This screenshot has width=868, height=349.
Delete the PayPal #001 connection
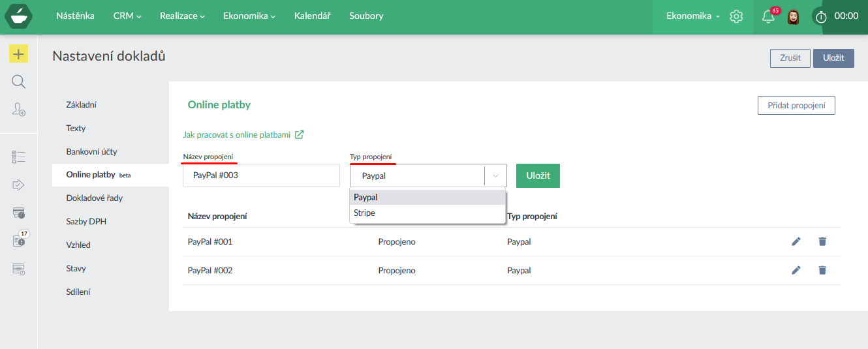pyautogui.click(x=822, y=241)
